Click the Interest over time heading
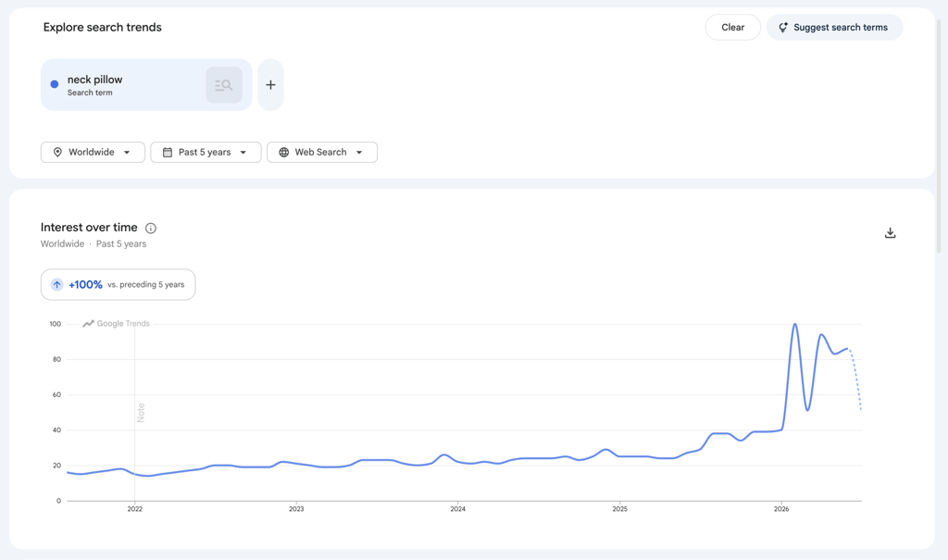The width and height of the screenshot is (948, 560). coord(89,228)
